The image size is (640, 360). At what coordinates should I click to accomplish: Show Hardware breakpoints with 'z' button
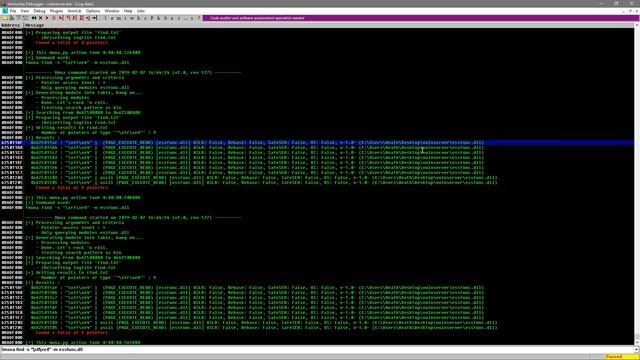coord(172,18)
